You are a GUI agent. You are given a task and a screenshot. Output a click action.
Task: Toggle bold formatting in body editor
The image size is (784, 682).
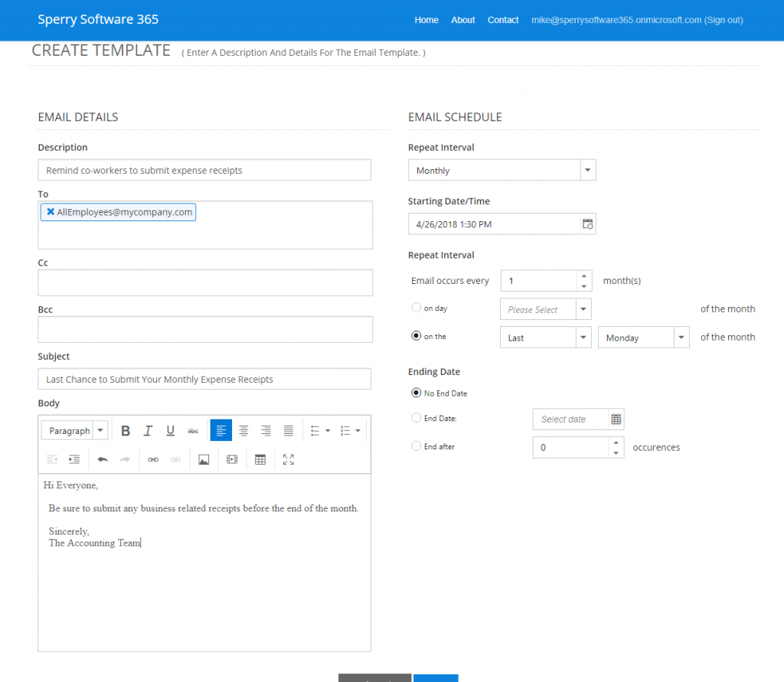tap(126, 431)
